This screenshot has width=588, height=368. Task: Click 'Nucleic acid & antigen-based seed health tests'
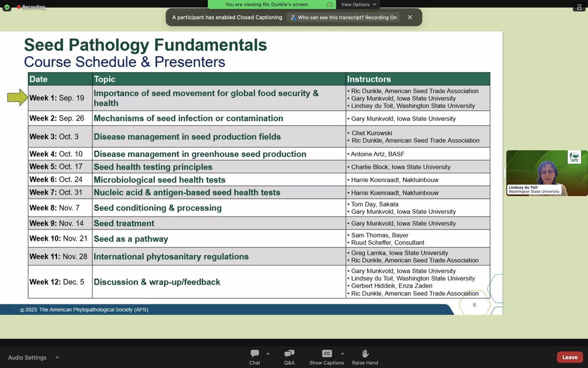pos(187,192)
